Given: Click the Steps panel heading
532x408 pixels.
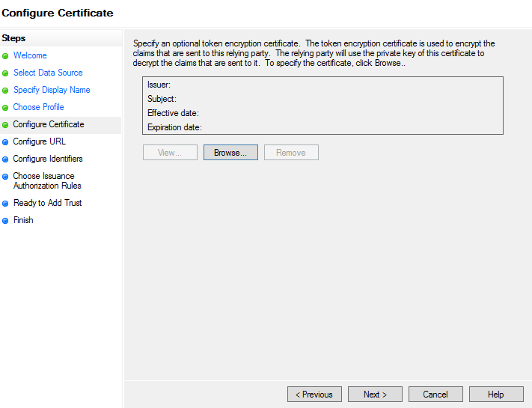Looking at the screenshot, I should tap(13, 38).
